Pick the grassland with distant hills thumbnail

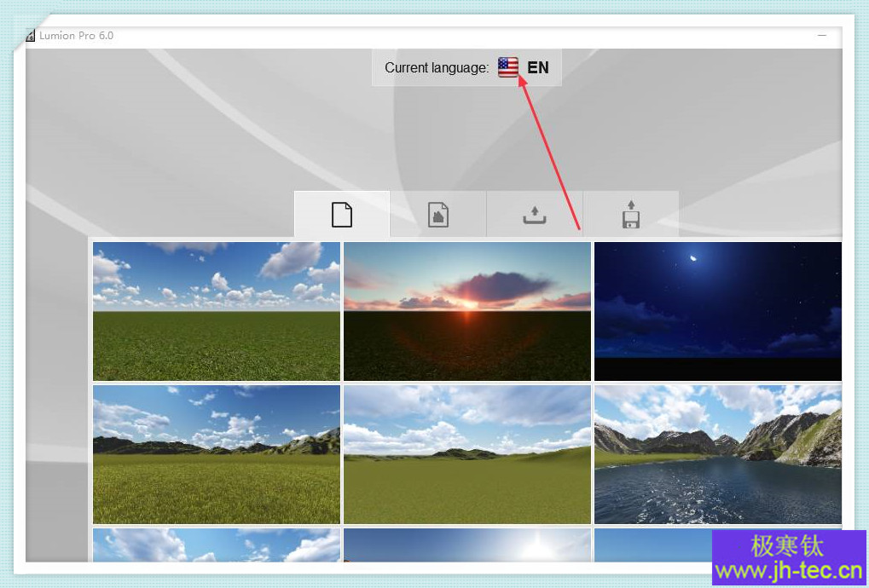point(217,454)
